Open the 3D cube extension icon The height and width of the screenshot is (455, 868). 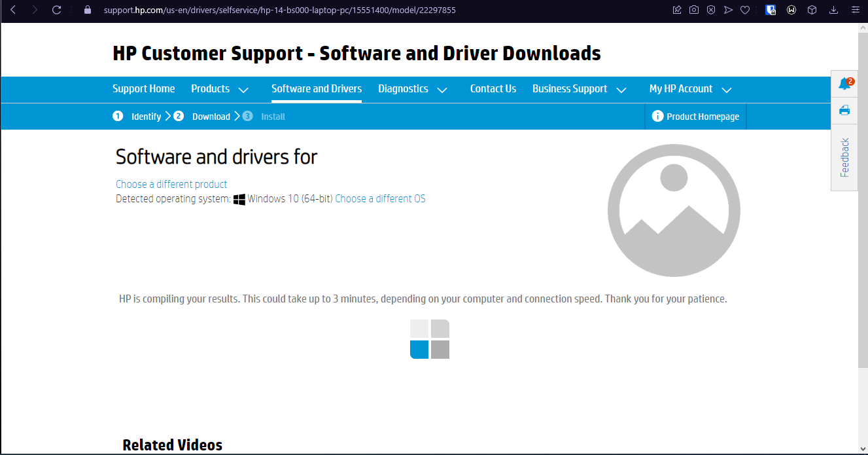click(812, 10)
